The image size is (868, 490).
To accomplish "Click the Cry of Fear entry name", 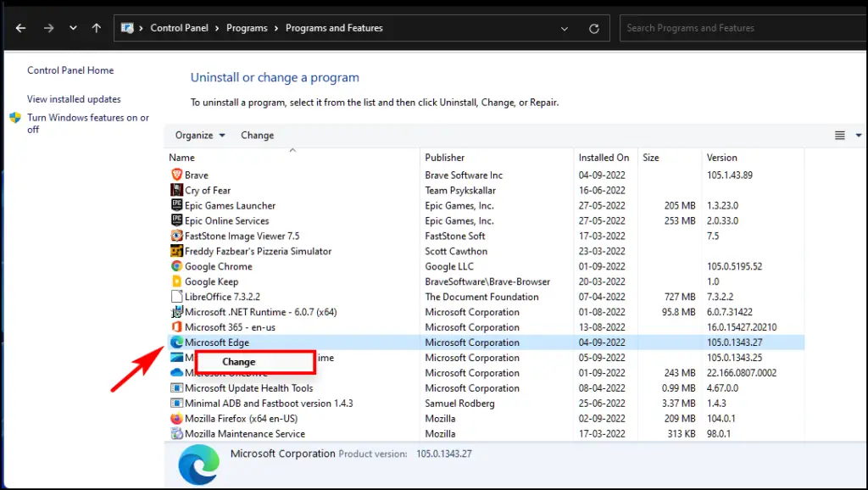I will [x=208, y=191].
